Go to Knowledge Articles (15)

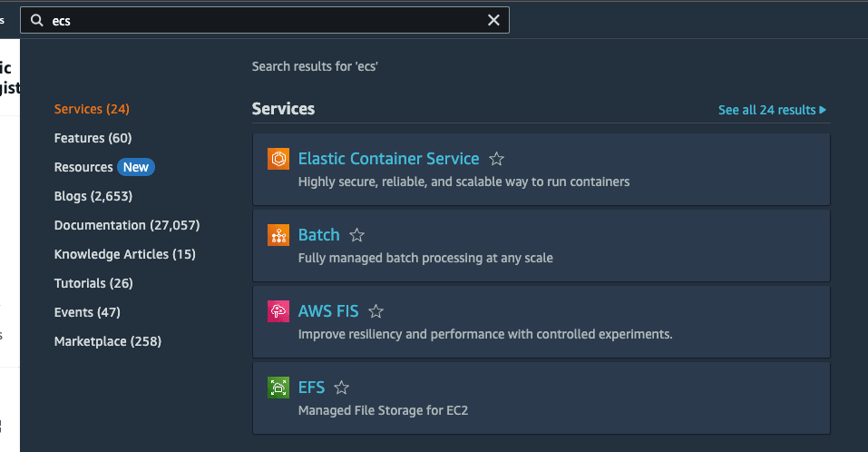(124, 254)
